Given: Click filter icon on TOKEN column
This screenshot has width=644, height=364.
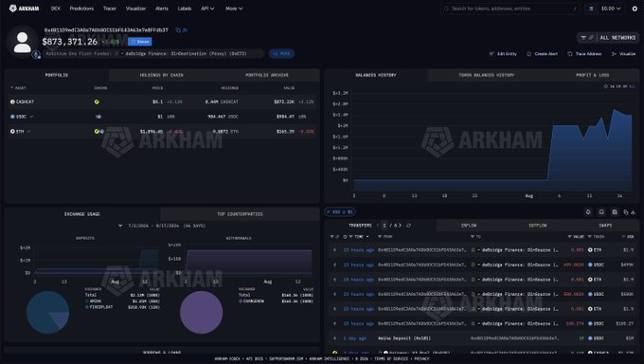Looking at the screenshot, I should 590,236.
